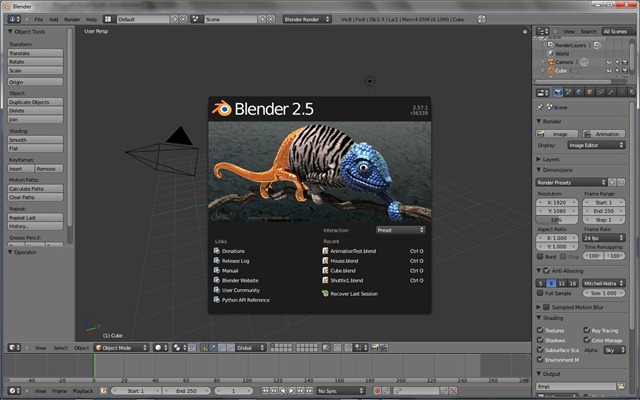
Task: Click the back to previous screen toggle icon
Action: 482,19
